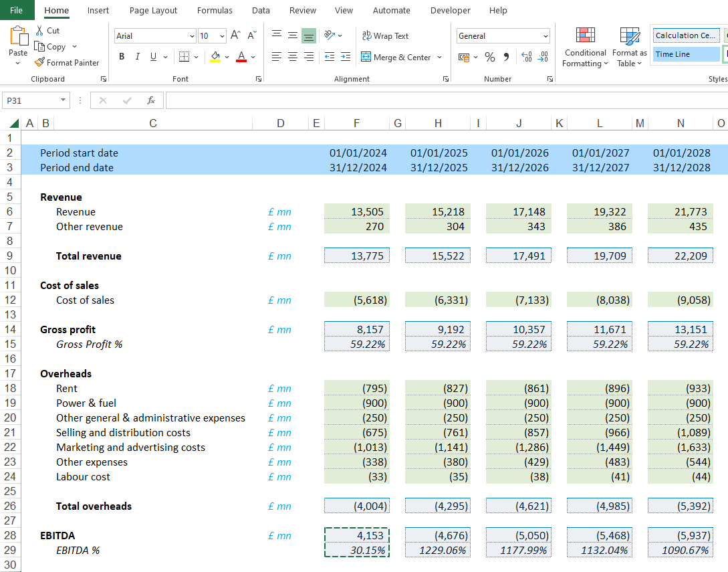Toggle Italic formatting

pos(138,57)
